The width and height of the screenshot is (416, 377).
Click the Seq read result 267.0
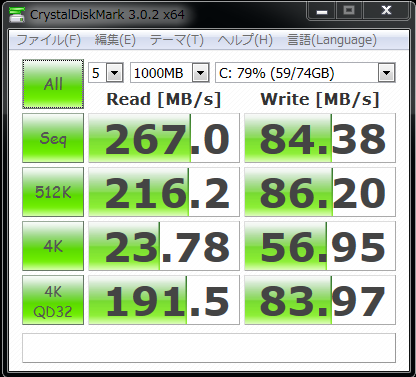coord(164,138)
